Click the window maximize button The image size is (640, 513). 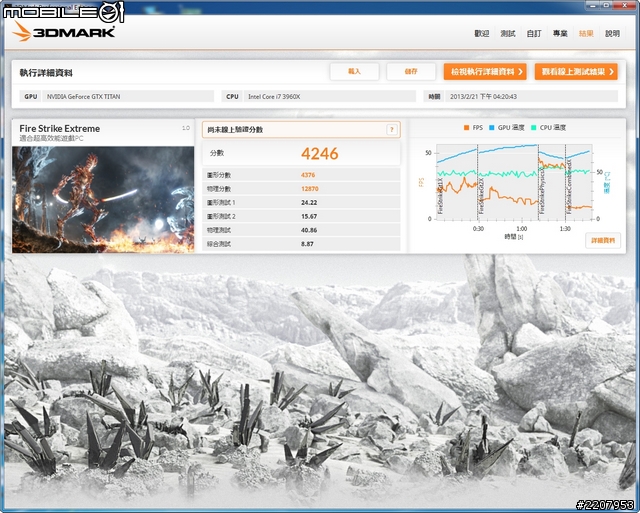tap(607, 4)
